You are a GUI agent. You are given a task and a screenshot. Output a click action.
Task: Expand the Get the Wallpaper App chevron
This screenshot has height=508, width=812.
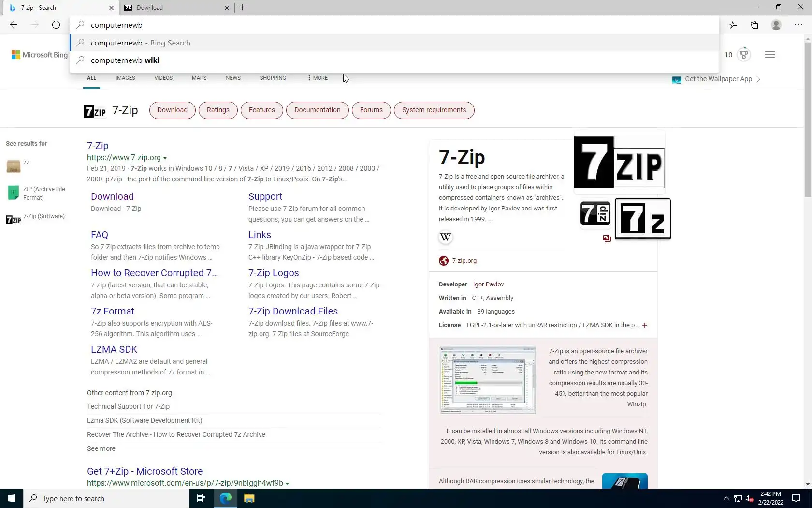[758, 79]
